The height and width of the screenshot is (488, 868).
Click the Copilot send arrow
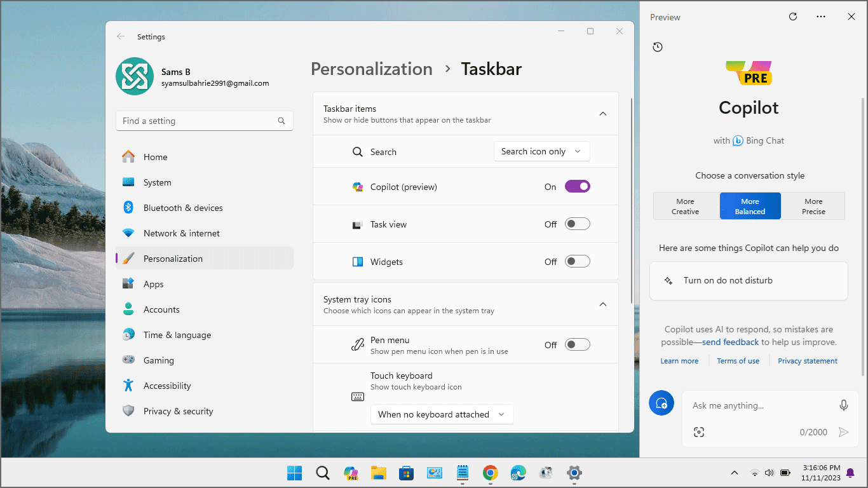tap(844, 432)
